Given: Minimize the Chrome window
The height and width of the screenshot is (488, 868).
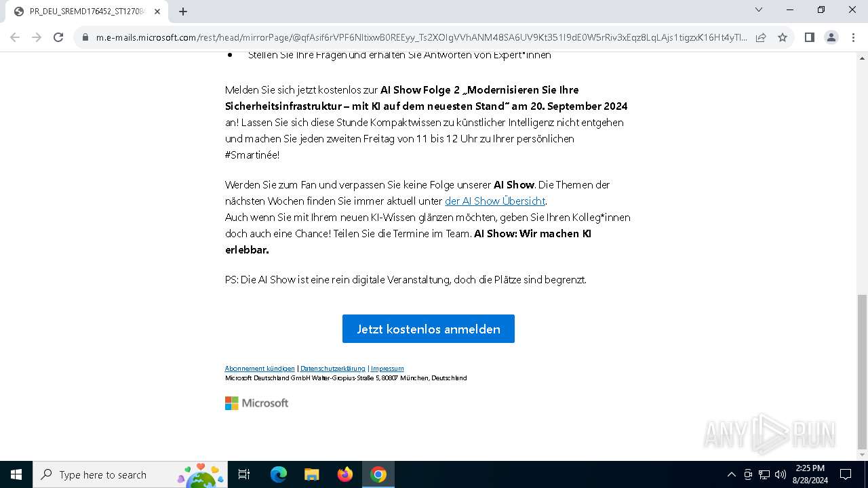Looking at the screenshot, I should pos(791,9).
